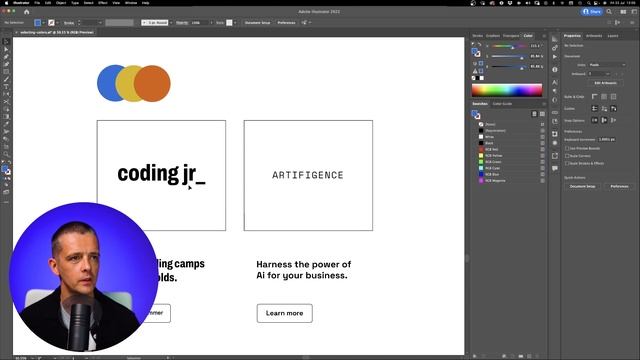Click Document Setup in the control bar
The image size is (640, 360).
pyautogui.click(x=258, y=23)
